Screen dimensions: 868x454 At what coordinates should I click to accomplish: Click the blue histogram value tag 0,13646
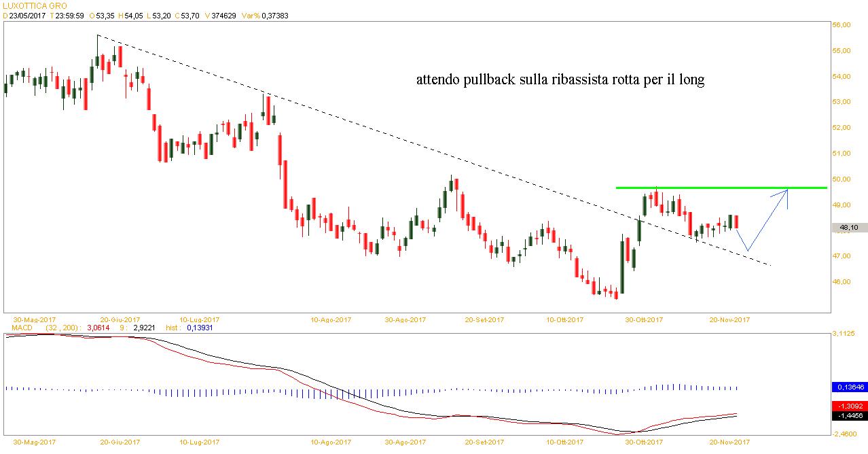pyautogui.click(x=850, y=387)
